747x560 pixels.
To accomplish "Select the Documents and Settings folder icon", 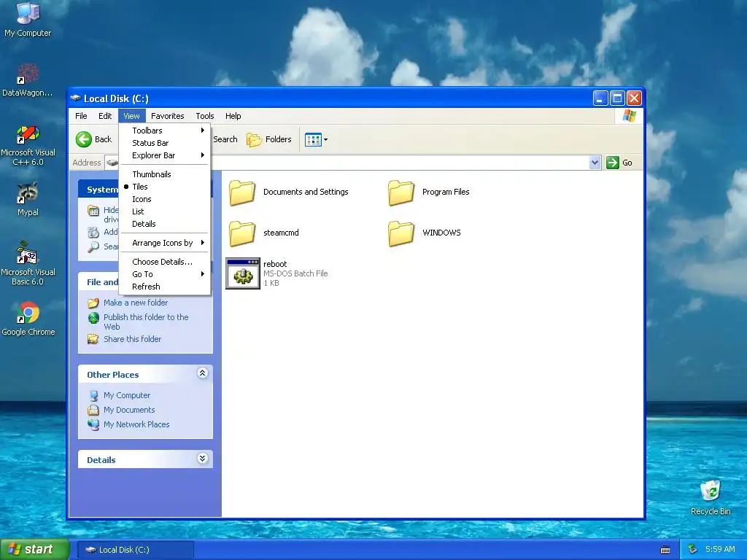I will [242, 192].
